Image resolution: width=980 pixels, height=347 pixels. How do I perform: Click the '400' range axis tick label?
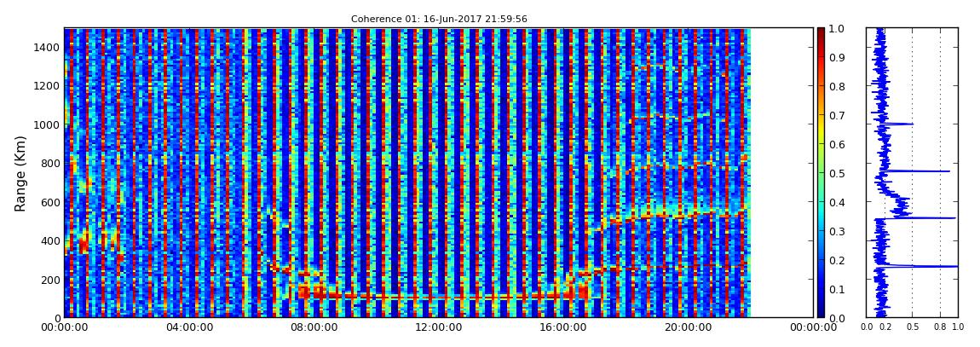(x=49, y=240)
